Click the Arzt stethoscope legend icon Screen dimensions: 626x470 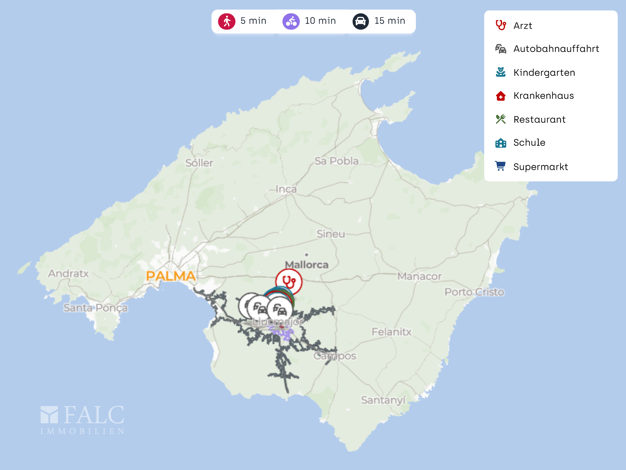pos(501,25)
